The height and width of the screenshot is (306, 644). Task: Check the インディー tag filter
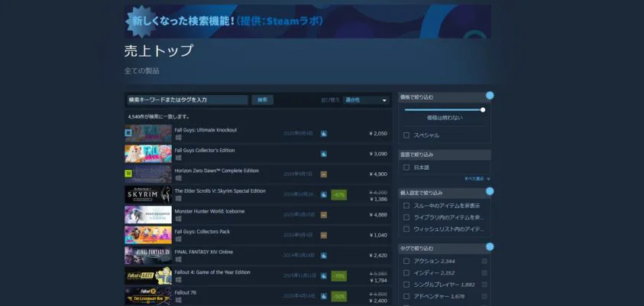tap(406, 272)
